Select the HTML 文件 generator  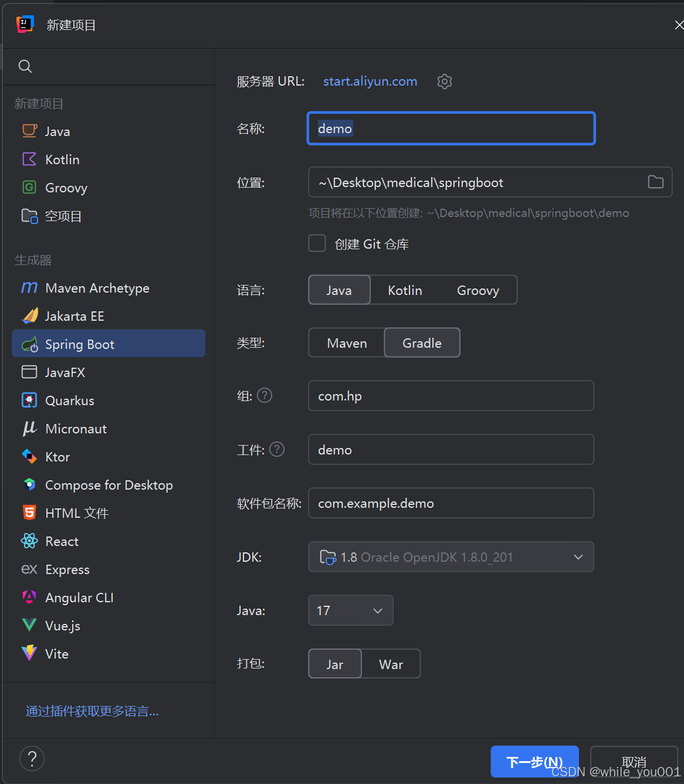click(109, 513)
